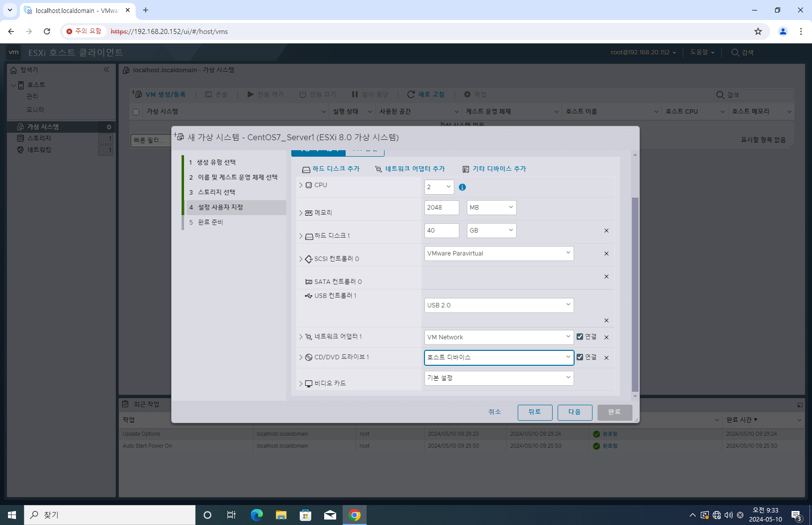
Task: Remove USB Controller 1 with its X
Action: pyautogui.click(x=607, y=320)
